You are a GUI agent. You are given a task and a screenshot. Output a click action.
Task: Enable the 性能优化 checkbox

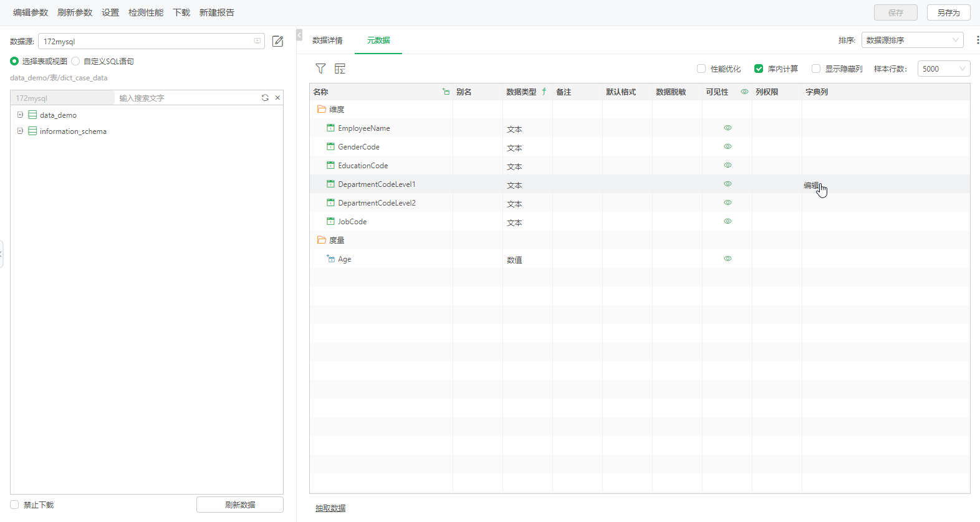[701, 69]
